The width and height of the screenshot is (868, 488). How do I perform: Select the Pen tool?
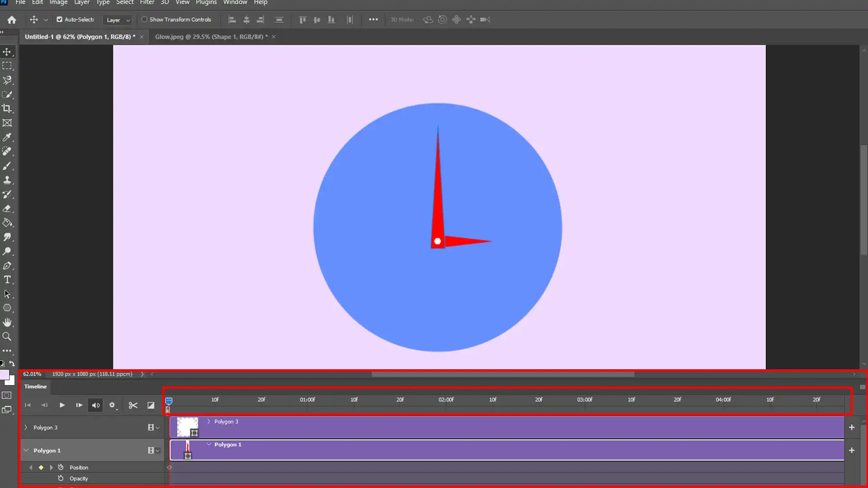pyautogui.click(x=7, y=266)
